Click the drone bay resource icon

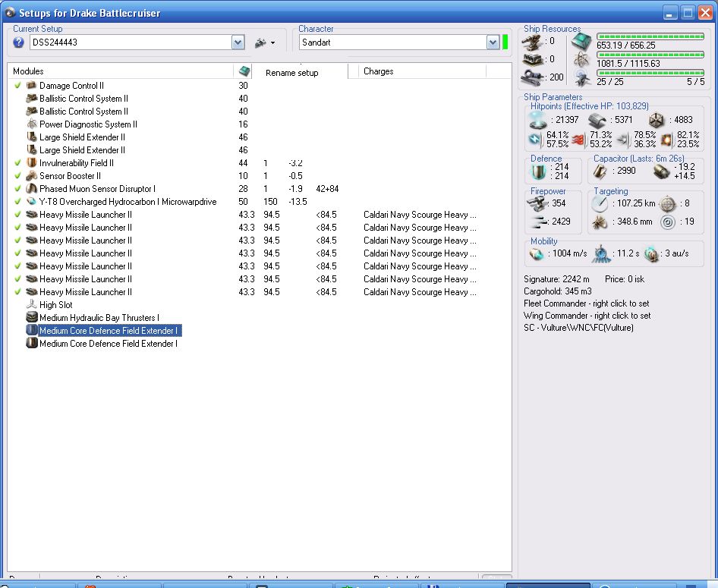coord(581,78)
